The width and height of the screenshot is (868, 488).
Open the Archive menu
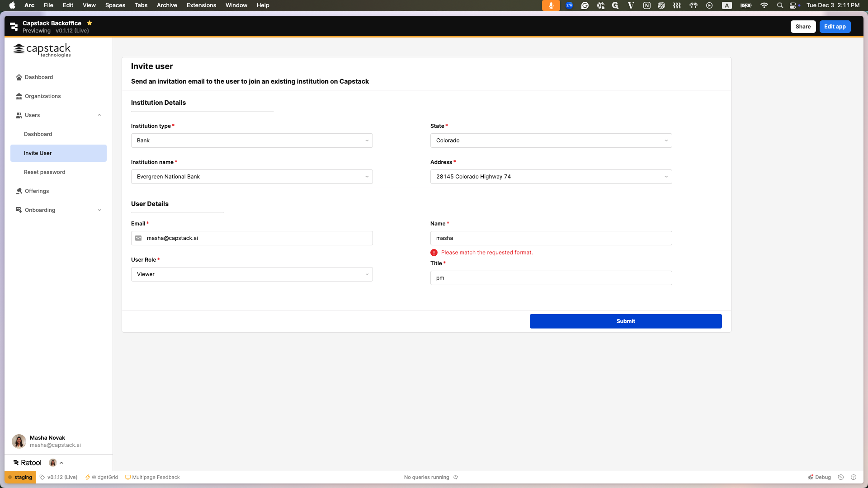pyautogui.click(x=167, y=5)
